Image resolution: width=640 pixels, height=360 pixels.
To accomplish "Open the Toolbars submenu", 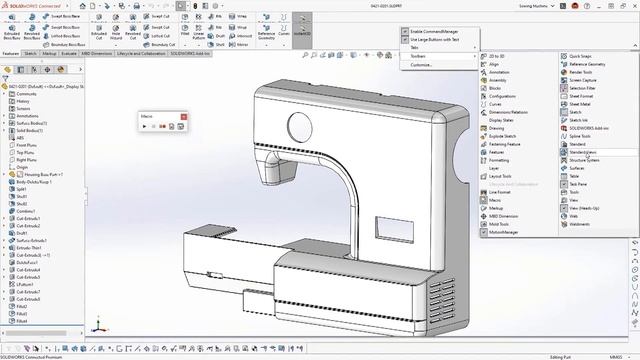I will tap(439, 56).
